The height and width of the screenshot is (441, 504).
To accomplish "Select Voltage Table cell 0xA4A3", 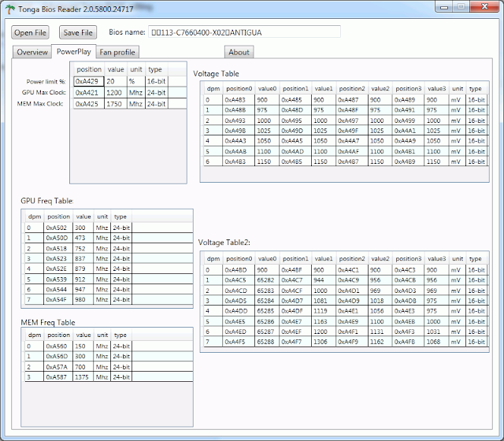I will (239, 141).
